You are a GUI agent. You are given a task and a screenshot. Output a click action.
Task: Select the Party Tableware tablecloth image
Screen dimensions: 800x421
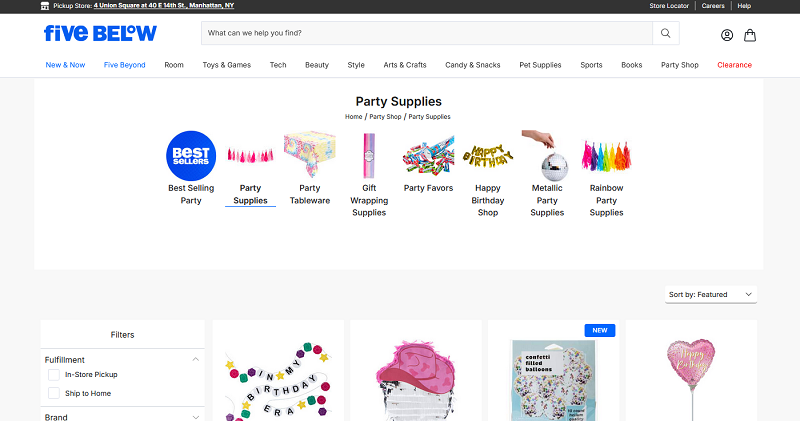[310, 154]
